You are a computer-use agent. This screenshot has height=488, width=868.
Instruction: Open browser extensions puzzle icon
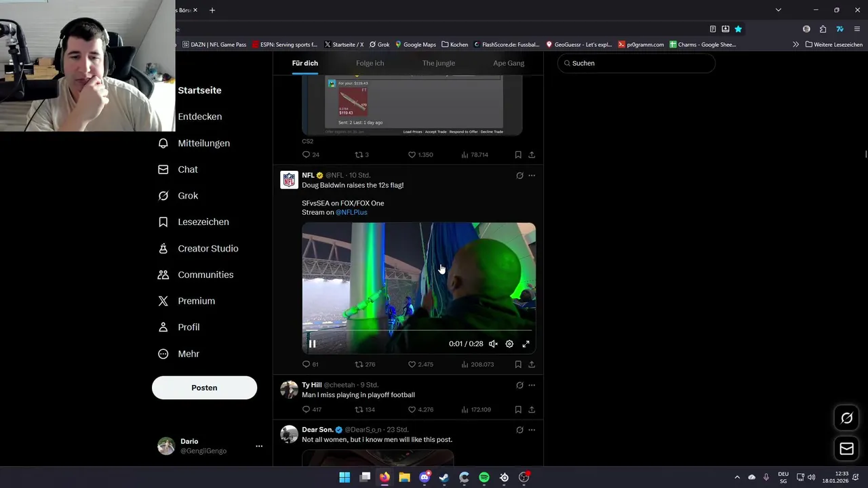[x=823, y=29]
